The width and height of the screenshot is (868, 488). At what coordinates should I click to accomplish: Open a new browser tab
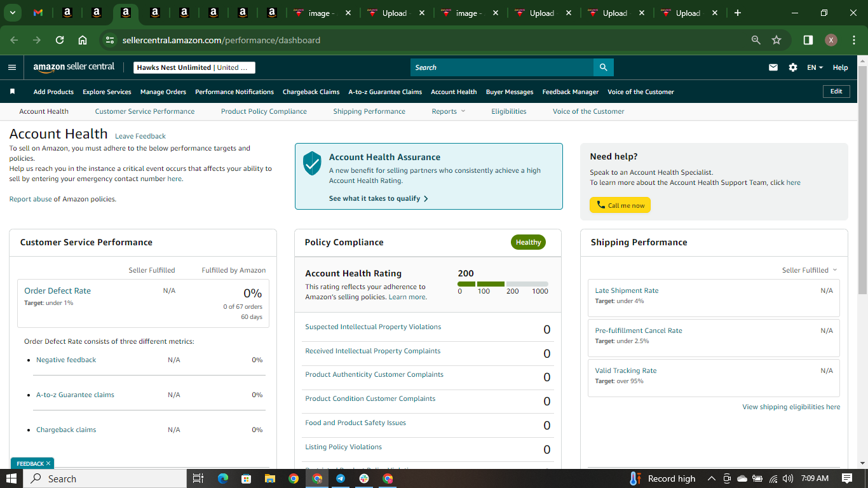(738, 13)
